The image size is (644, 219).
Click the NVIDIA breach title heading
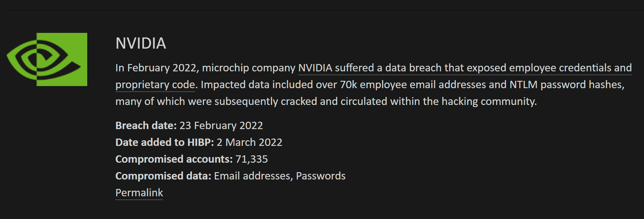(x=141, y=43)
